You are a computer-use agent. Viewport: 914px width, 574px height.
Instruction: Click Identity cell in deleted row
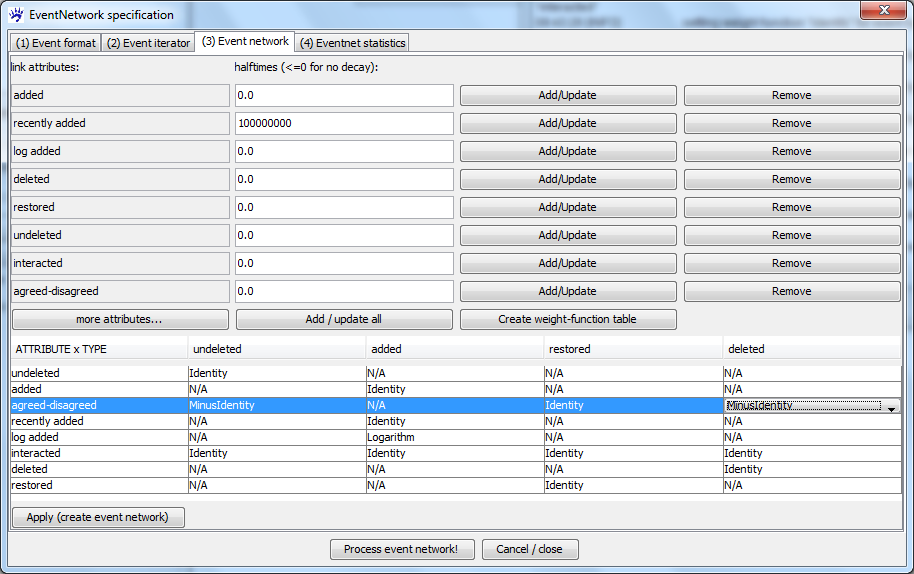click(x=812, y=470)
